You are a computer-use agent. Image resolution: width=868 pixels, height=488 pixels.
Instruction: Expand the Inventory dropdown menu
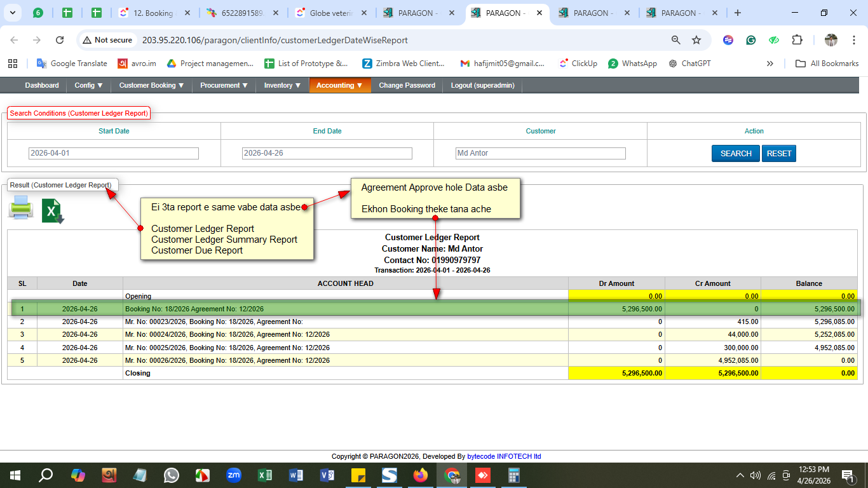coord(282,85)
